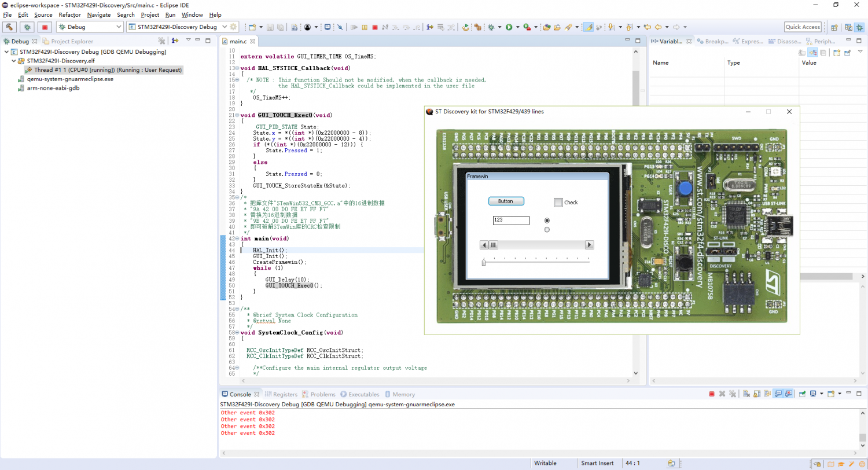Switch to the Memory tab

[x=400, y=394]
